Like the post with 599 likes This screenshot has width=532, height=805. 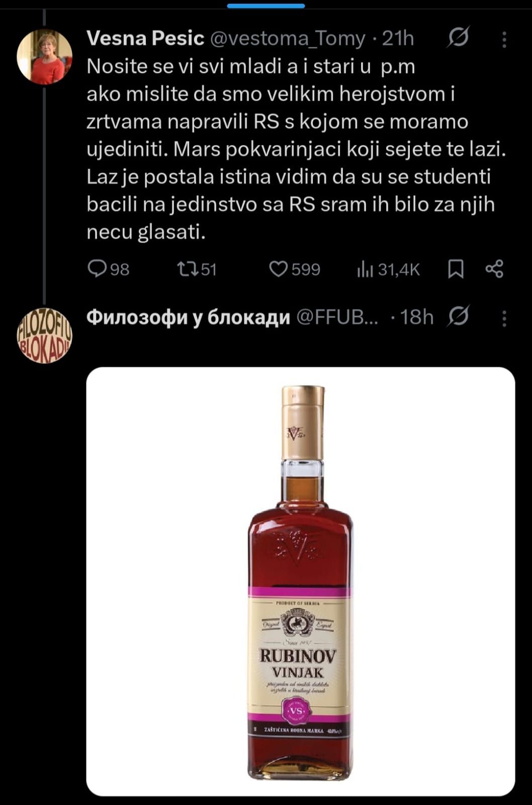coord(278,269)
